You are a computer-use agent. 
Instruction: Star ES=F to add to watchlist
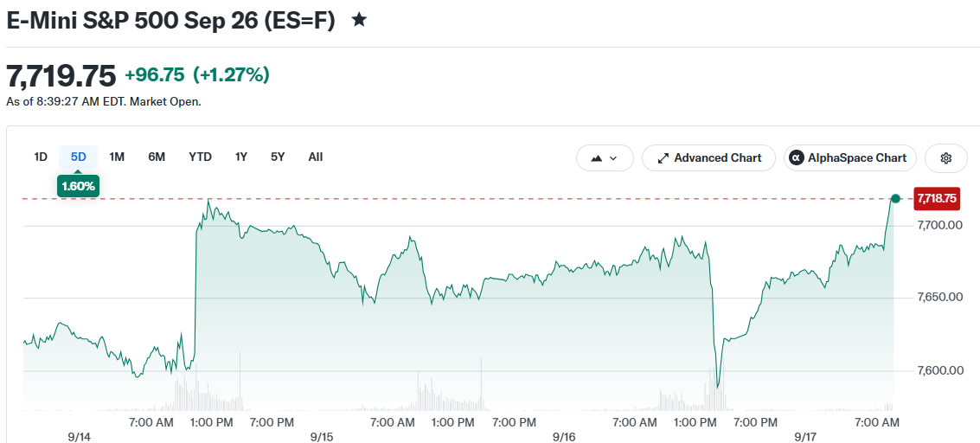(359, 20)
